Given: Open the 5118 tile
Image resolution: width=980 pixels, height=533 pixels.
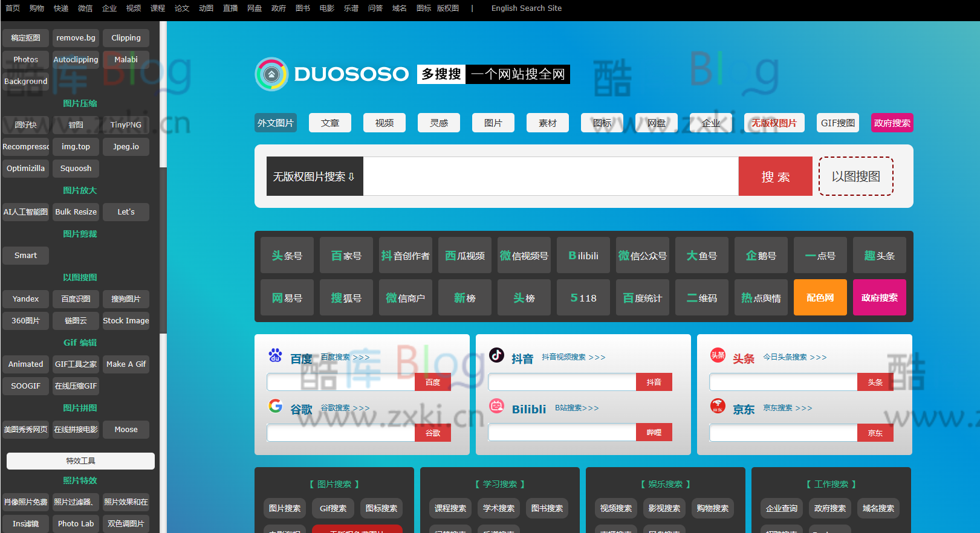Looking at the screenshot, I should [x=583, y=297].
